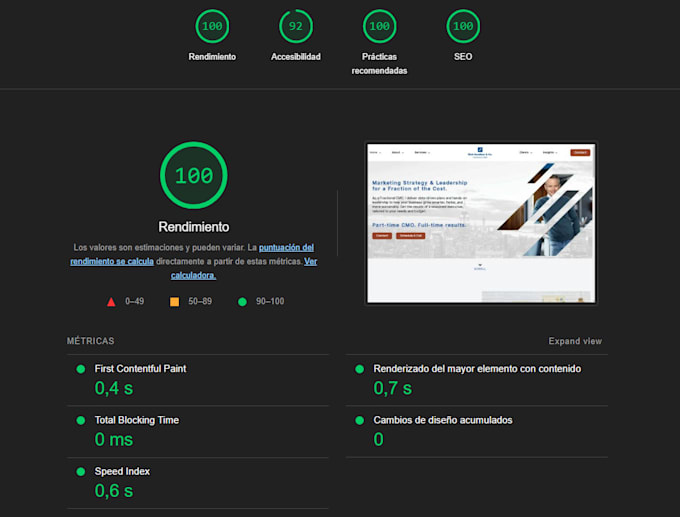
Task: Open the website screenshot thumbnail
Action: [481, 222]
